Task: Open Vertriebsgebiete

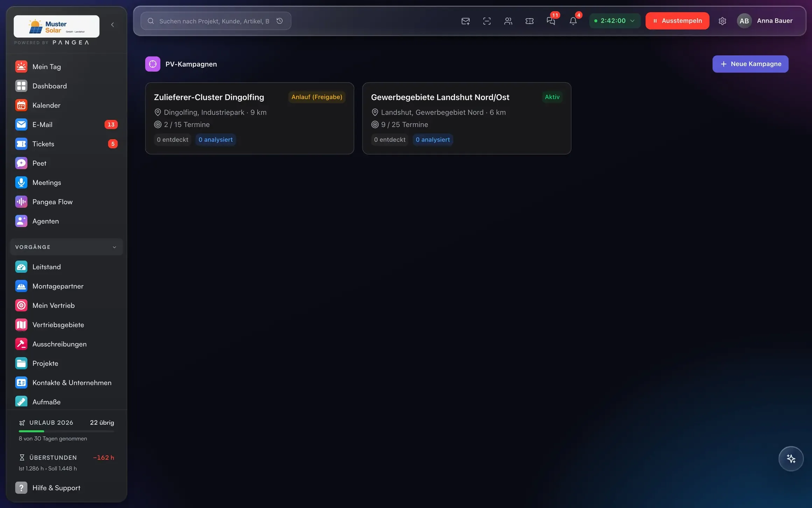Action: point(66,324)
